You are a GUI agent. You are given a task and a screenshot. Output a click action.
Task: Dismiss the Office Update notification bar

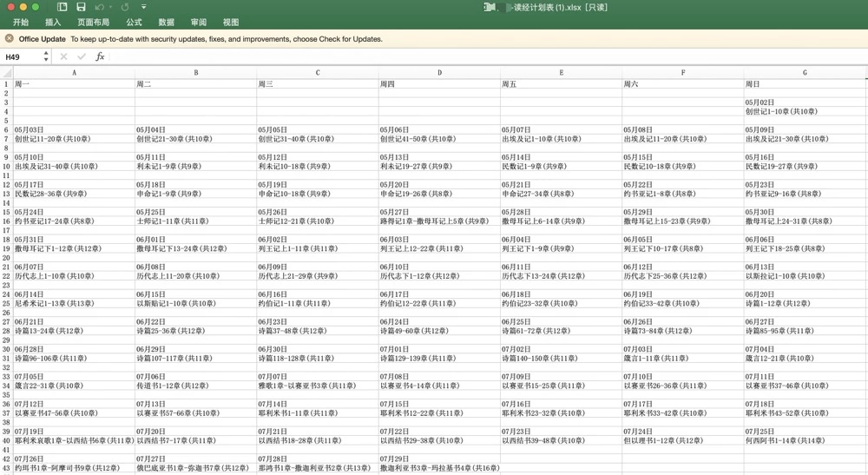click(10, 38)
